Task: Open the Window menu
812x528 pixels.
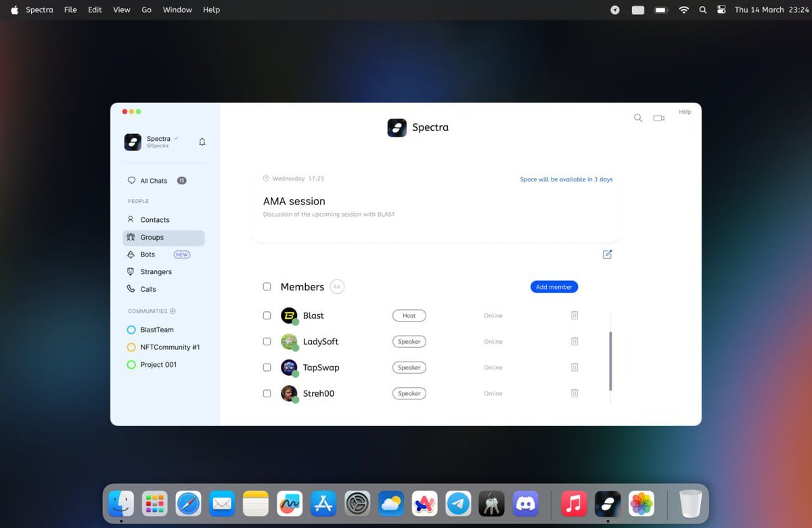Action: [x=177, y=9]
